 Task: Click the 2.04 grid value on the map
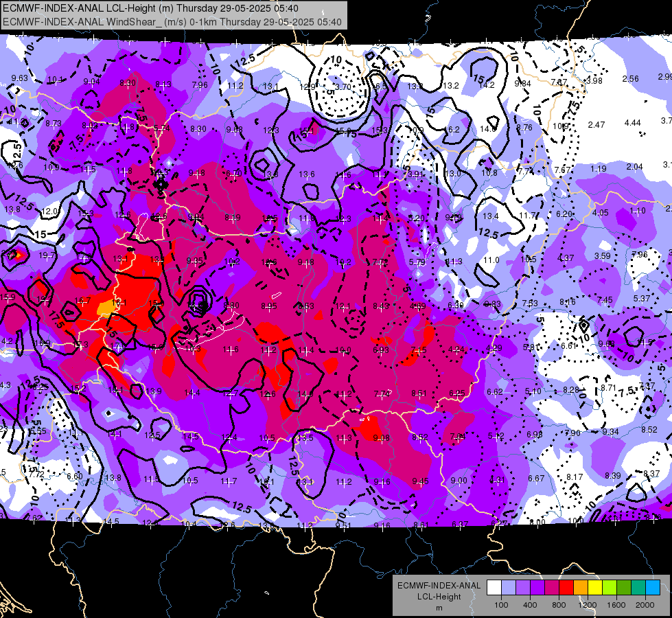pos(635,167)
